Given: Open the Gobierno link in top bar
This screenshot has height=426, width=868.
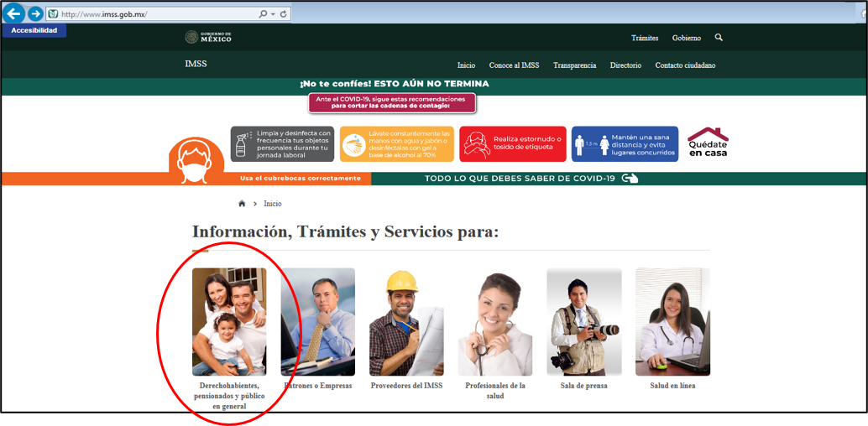Looking at the screenshot, I should click(x=687, y=39).
